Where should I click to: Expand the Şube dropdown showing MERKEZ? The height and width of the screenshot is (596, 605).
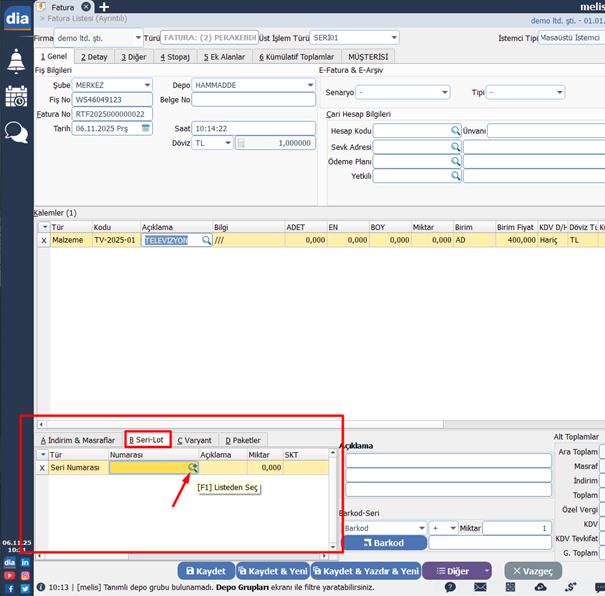point(147,85)
